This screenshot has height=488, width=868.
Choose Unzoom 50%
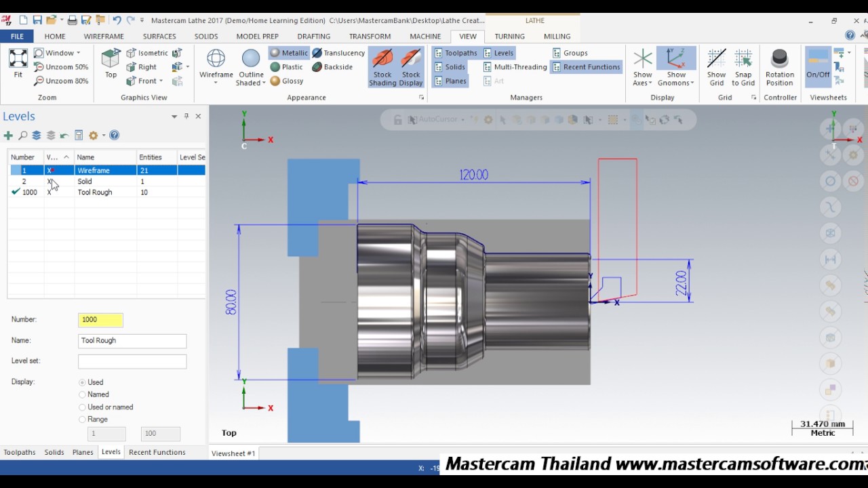(x=62, y=67)
